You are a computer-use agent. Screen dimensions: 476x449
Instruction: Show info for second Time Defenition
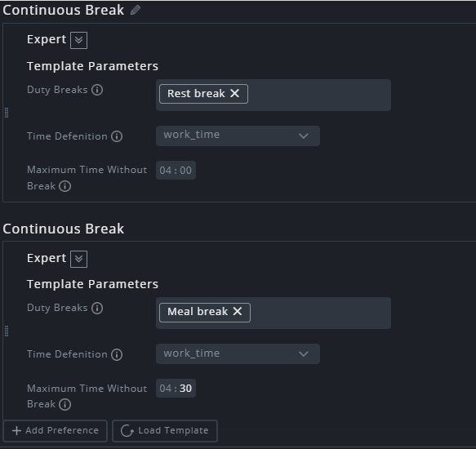coord(117,354)
